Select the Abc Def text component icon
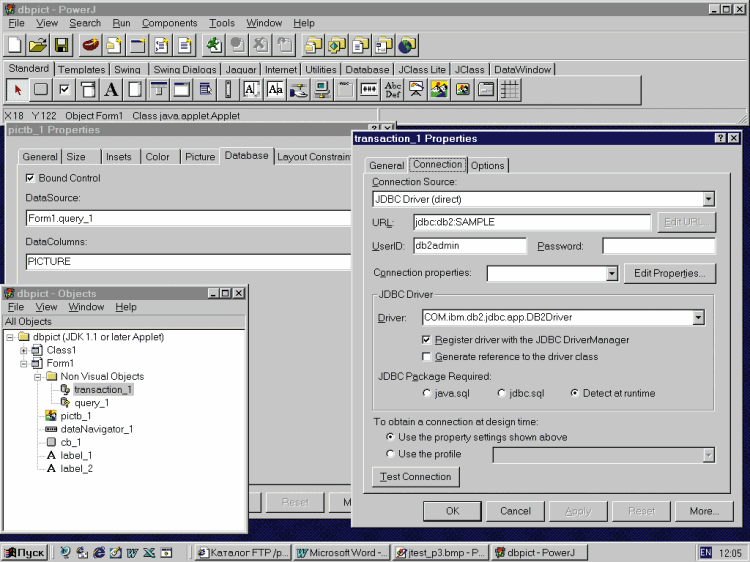 pyautogui.click(x=393, y=90)
